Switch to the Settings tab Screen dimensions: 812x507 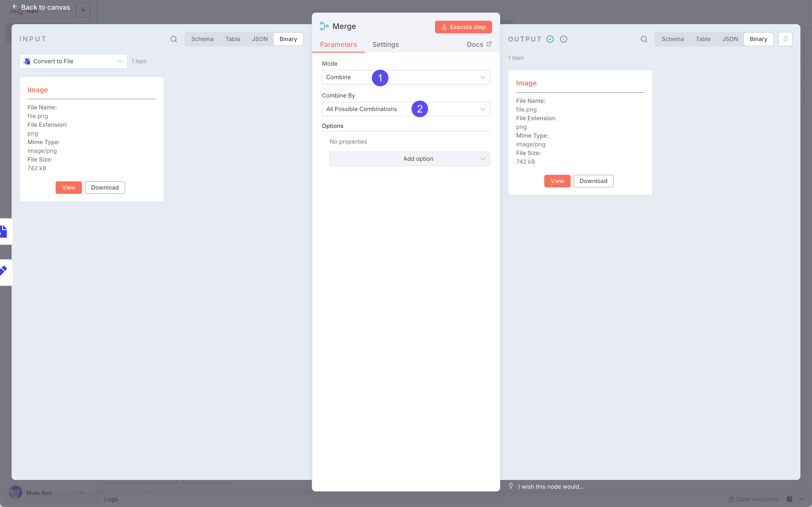(x=385, y=45)
